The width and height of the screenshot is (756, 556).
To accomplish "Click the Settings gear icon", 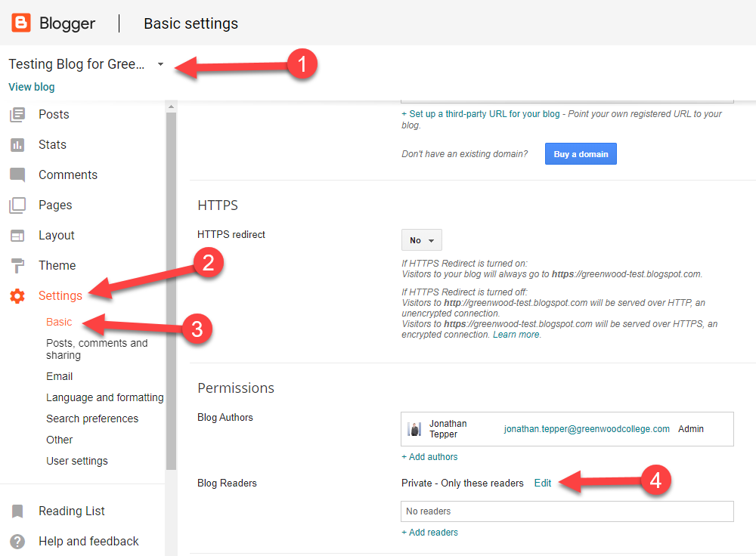I will pos(17,296).
